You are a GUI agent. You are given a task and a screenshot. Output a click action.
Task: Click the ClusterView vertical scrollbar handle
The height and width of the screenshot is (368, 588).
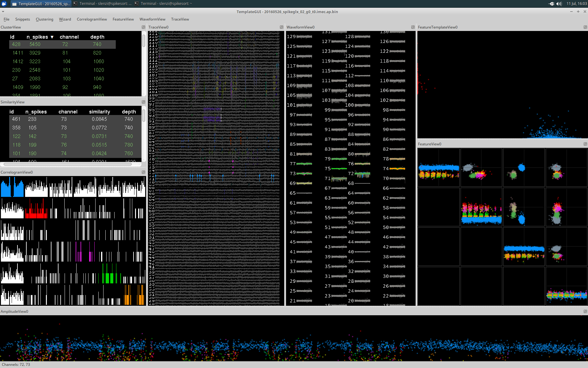click(144, 41)
